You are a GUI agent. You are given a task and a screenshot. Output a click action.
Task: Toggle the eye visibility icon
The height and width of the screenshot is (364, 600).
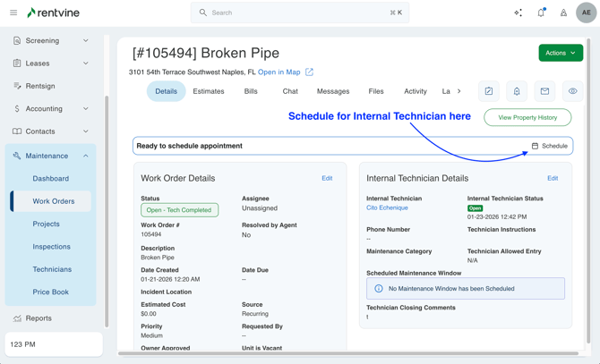[572, 91]
